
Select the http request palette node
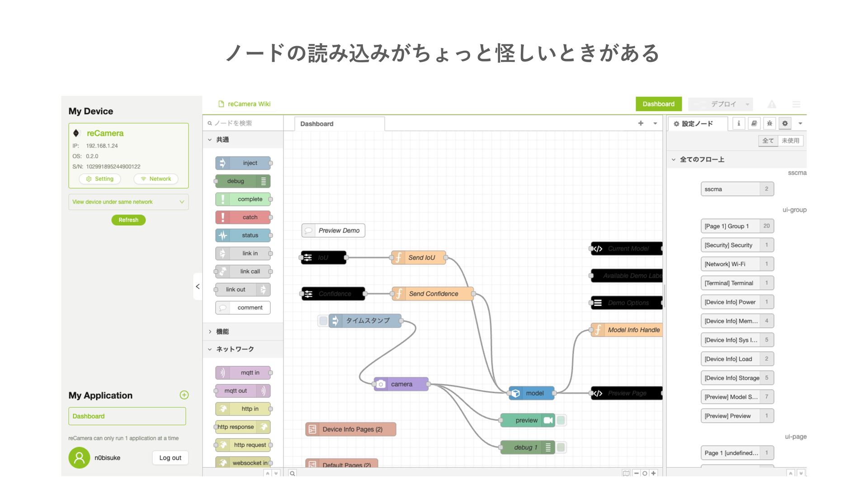243,445
